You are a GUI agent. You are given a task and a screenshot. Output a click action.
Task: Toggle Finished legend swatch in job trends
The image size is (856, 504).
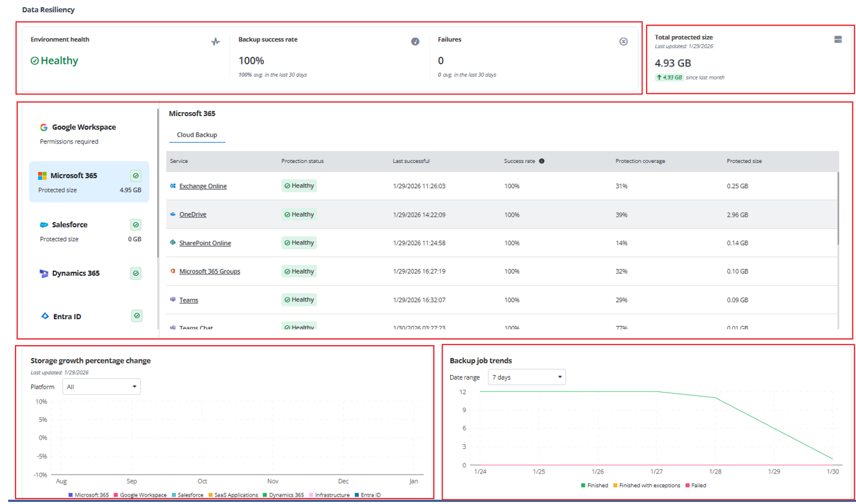(x=583, y=486)
